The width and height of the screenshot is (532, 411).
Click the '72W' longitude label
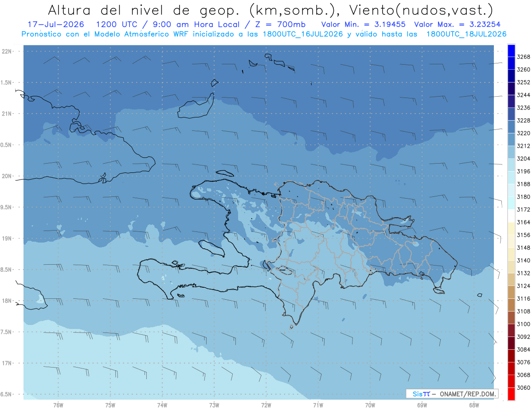point(266,405)
